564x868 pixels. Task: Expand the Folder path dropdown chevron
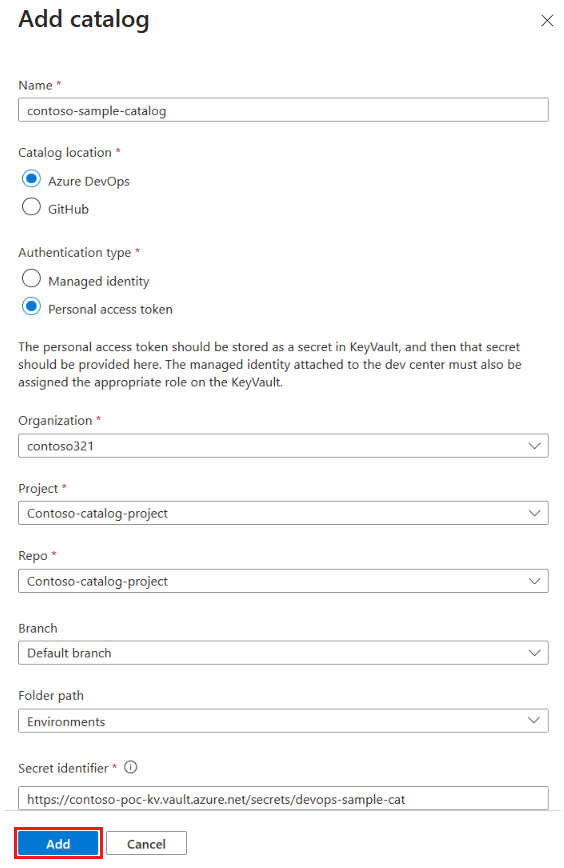click(534, 721)
